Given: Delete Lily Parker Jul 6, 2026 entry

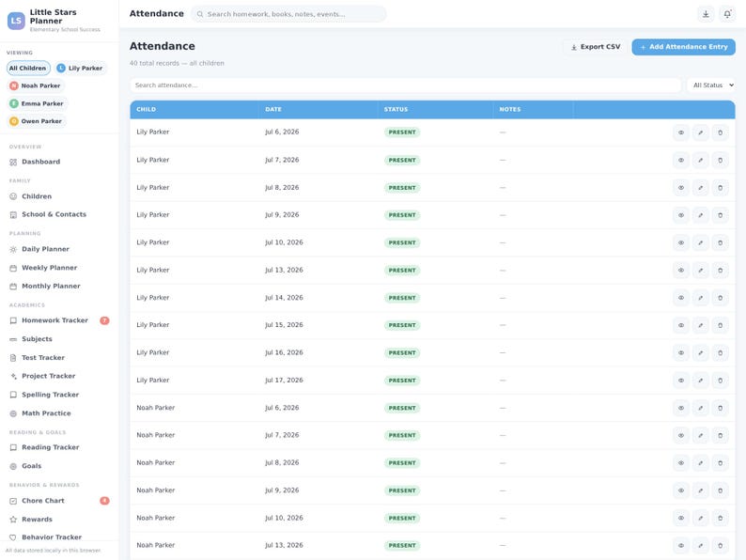Looking at the screenshot, I should 720,132.
